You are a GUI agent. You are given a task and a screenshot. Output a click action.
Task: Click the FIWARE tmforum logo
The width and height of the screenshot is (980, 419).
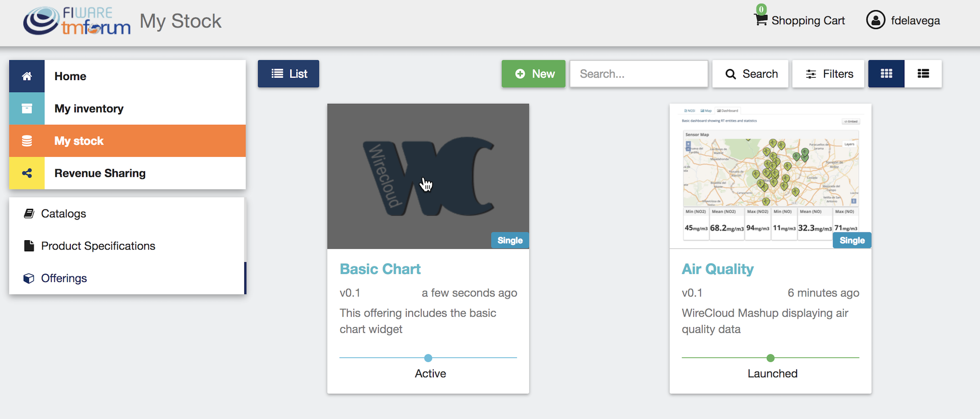[77, 21]
